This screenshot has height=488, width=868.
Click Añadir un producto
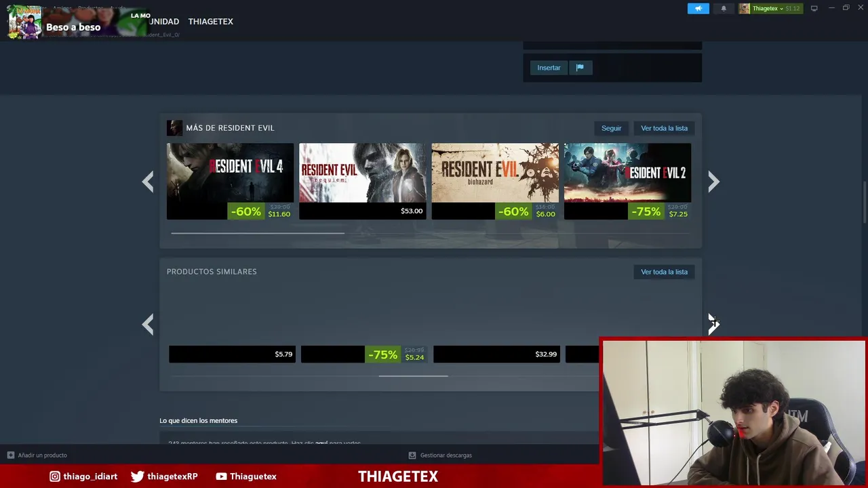tap(42, 455)
